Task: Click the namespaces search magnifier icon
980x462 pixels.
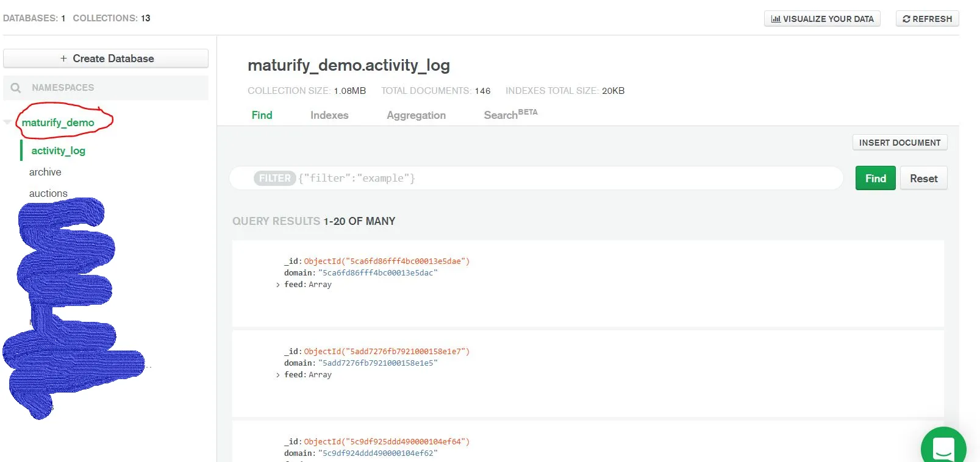Action: tap(16, 88)
